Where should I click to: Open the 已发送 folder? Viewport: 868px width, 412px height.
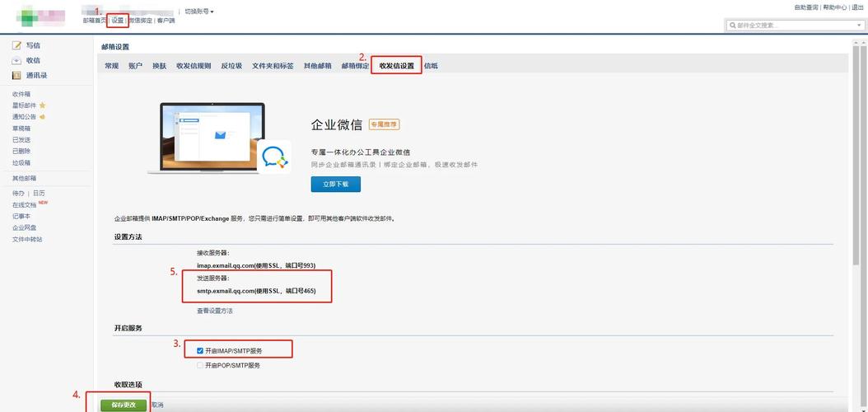pos(21,139)
